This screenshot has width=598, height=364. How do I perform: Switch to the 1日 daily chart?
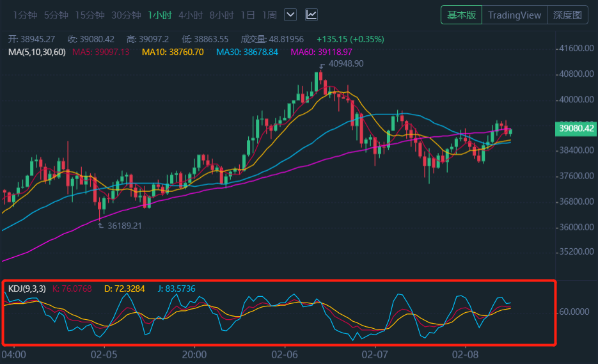[x=248, y=15]
